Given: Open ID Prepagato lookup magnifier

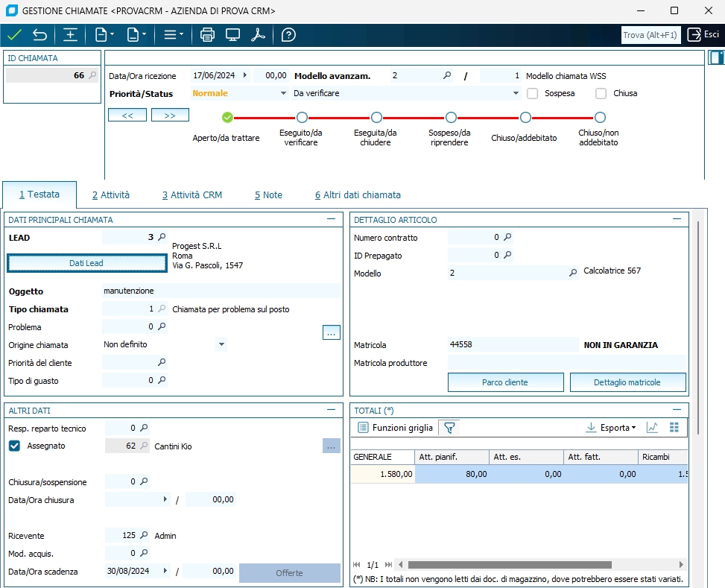Looking at the screenshot, I should (507, 254).
